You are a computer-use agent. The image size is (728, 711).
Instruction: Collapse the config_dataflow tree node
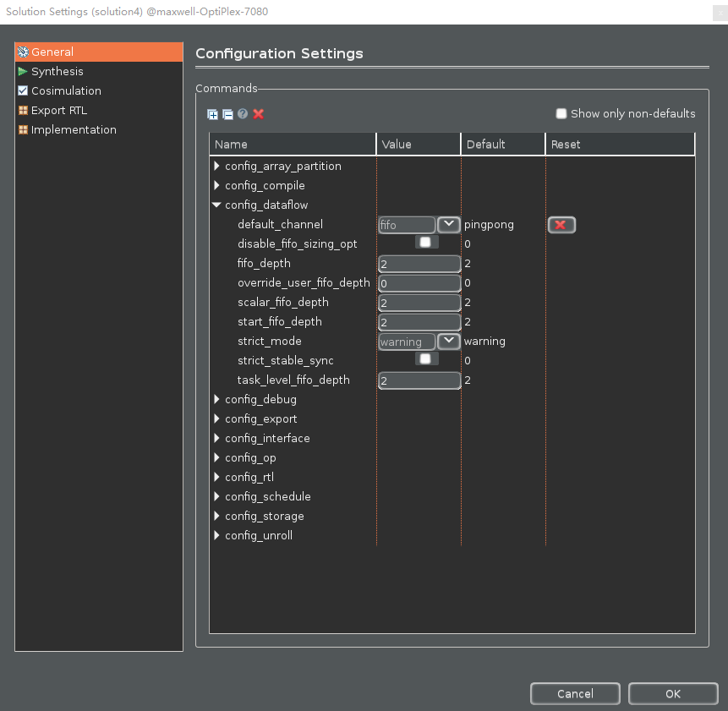tap(217, 205)
